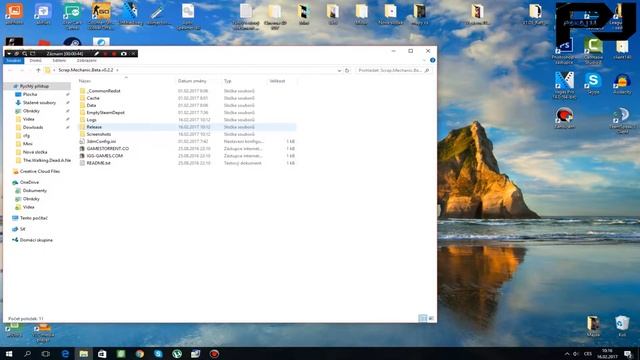Viewport: 640px width, 360px height.
Task: Select the Data folder row
Action: coord(188,105)
